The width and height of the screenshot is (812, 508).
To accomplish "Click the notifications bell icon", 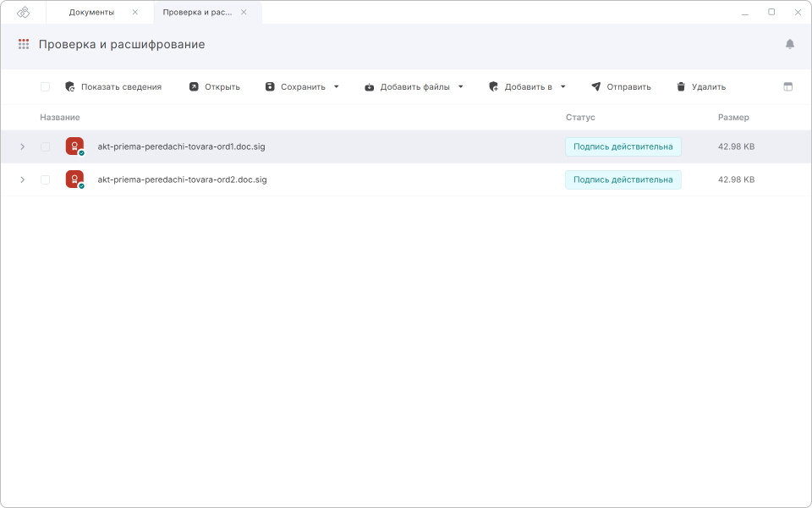I will (789, 44).
